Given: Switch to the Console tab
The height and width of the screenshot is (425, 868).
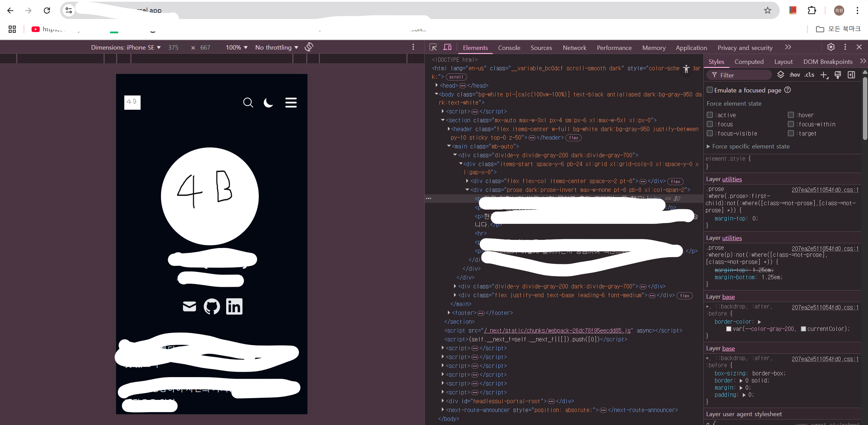Looking at the screenshot, I should coord(509,48).
